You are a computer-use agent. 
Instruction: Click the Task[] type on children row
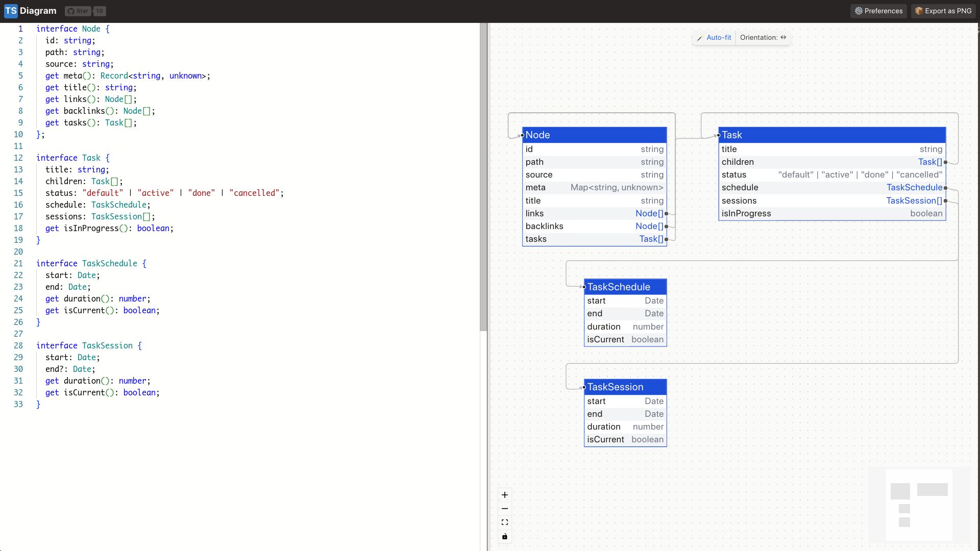(930, 162)
